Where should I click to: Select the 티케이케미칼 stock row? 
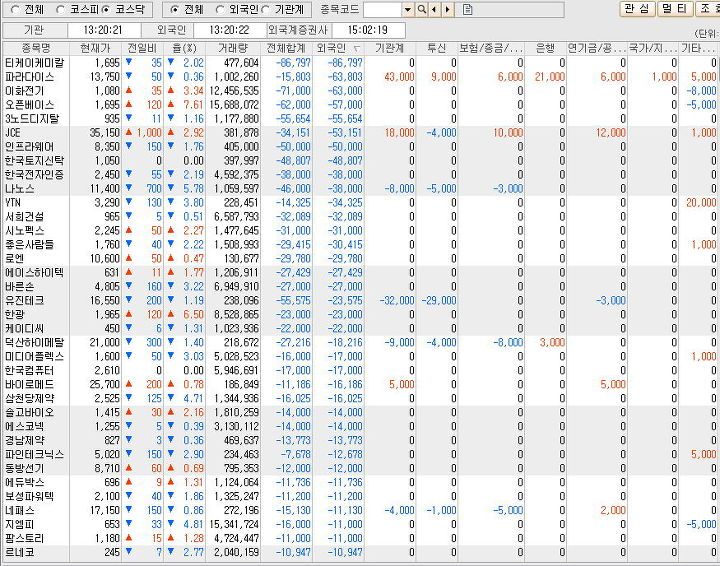[x=361, y=63]
